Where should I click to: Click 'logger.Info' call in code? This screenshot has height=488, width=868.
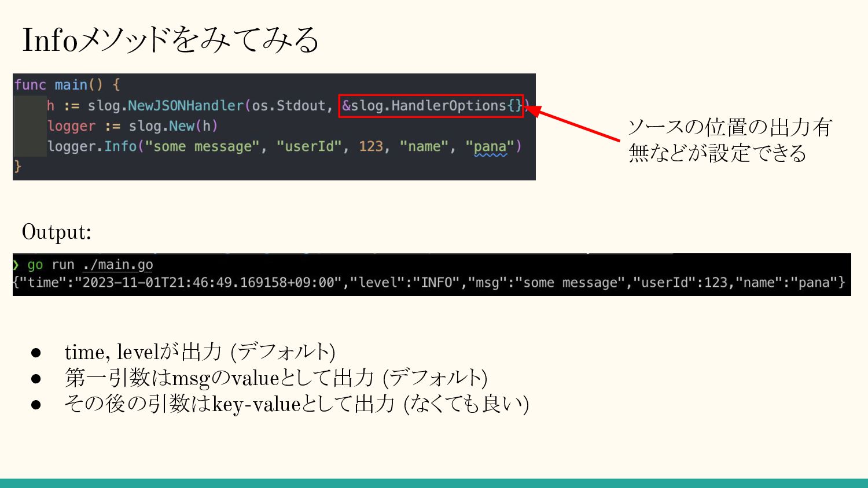click(x=91, y=146)
